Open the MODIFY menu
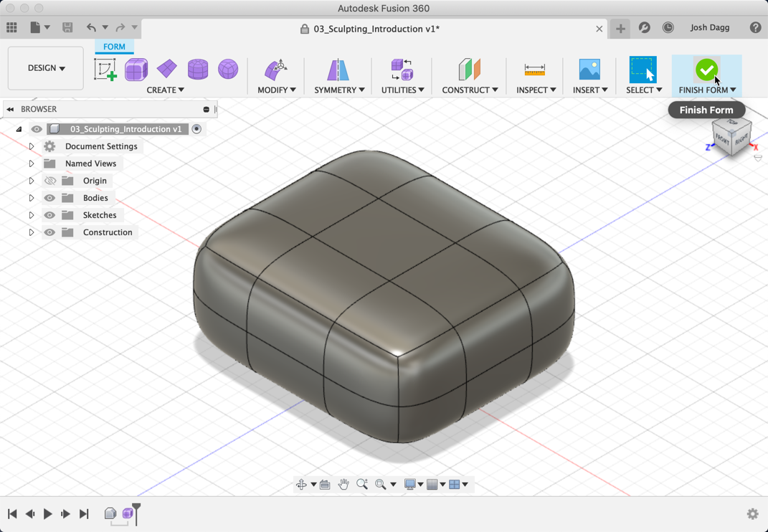The width and height of the screenshot is (768, 532). click(277, 90)
